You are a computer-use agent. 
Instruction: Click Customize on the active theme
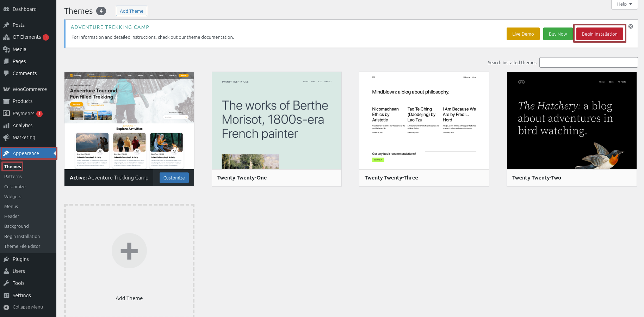(x=174, y=178)
